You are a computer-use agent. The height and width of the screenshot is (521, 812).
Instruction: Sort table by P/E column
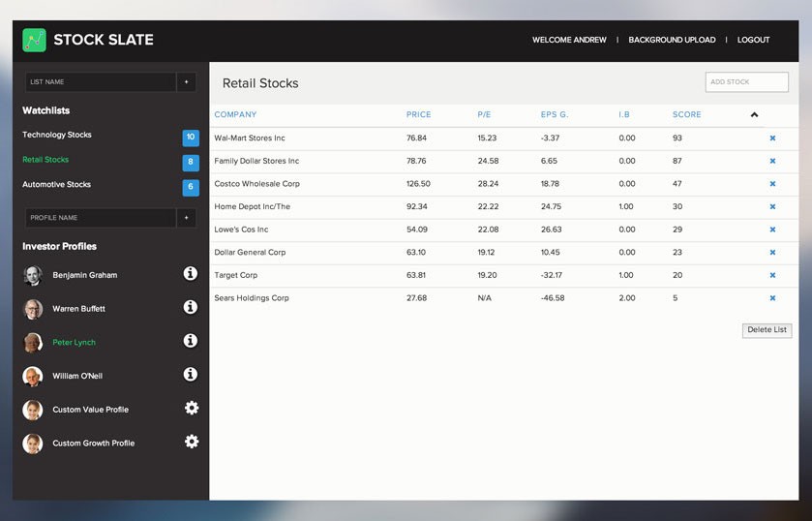coord(484,114)
